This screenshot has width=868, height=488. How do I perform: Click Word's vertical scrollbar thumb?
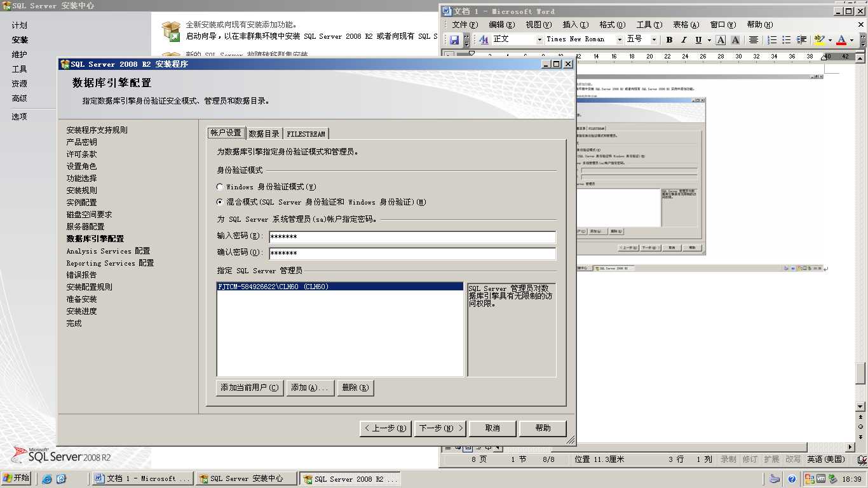click(861, 374)
